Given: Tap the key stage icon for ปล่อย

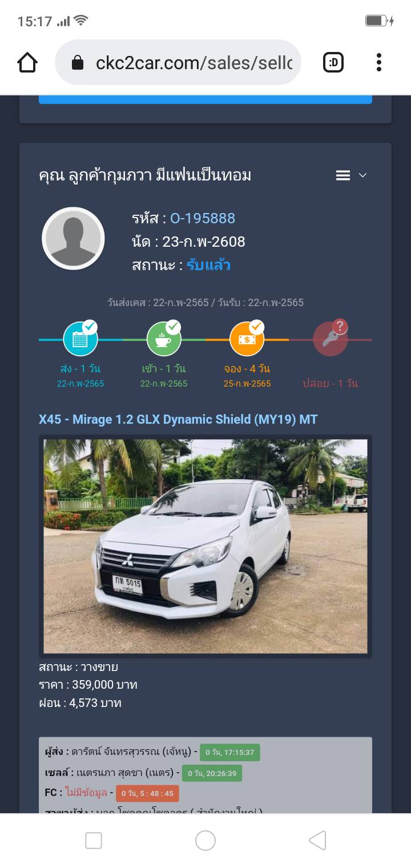Looking at the screenshot, I should click(x=331, y=339).
